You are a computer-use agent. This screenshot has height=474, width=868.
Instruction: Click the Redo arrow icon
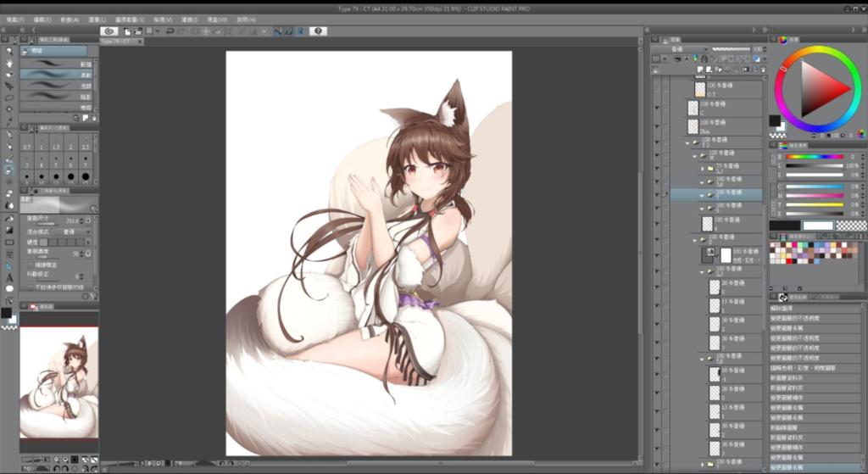(x=181, y=31)
